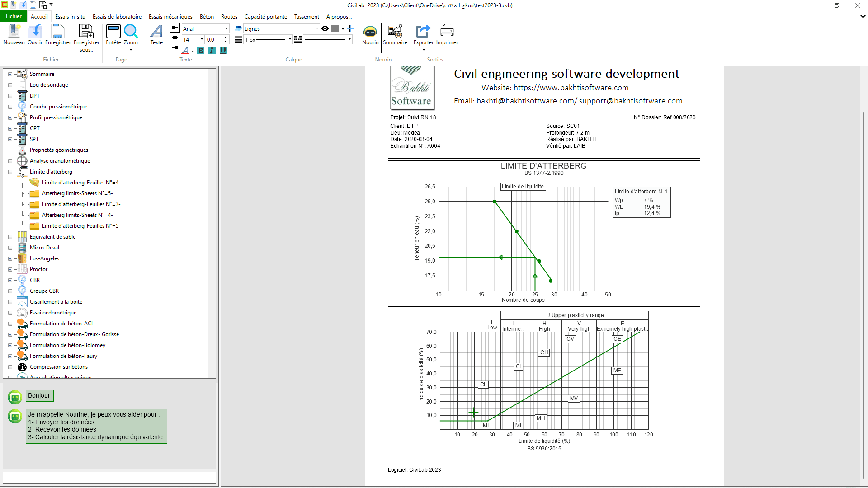Open the Sommaire summary tool

[395, 34]
